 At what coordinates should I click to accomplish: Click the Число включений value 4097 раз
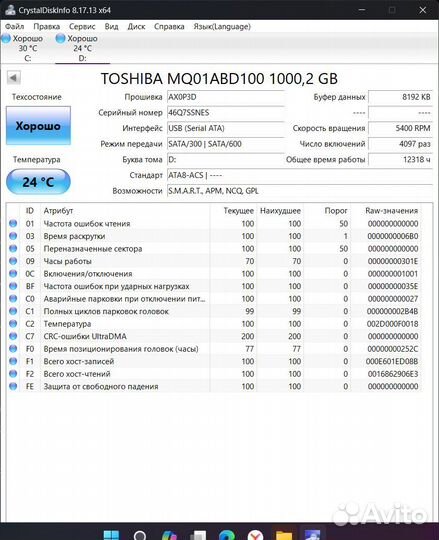[x=400, y=144]
